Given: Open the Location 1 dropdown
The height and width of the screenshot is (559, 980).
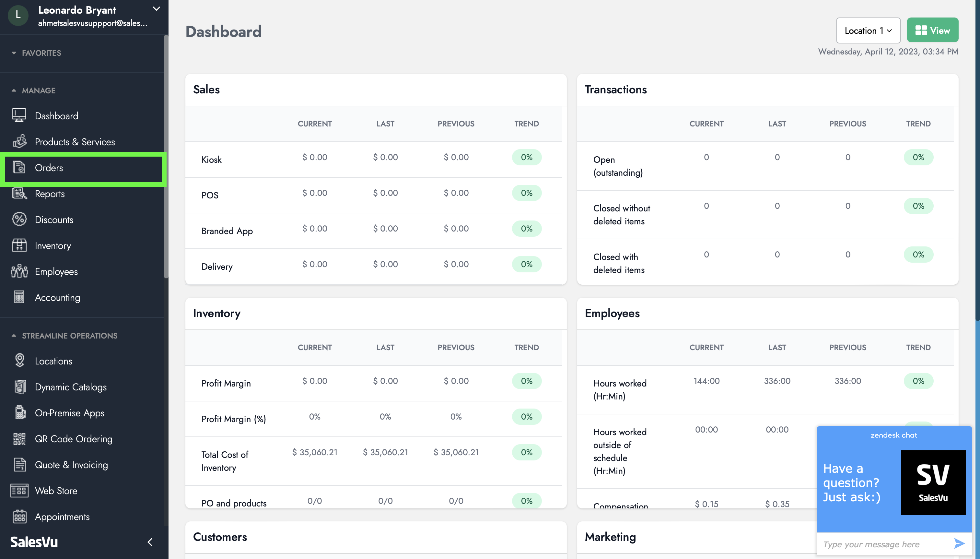Looking at the screenshot, I should tap(868, 30).
